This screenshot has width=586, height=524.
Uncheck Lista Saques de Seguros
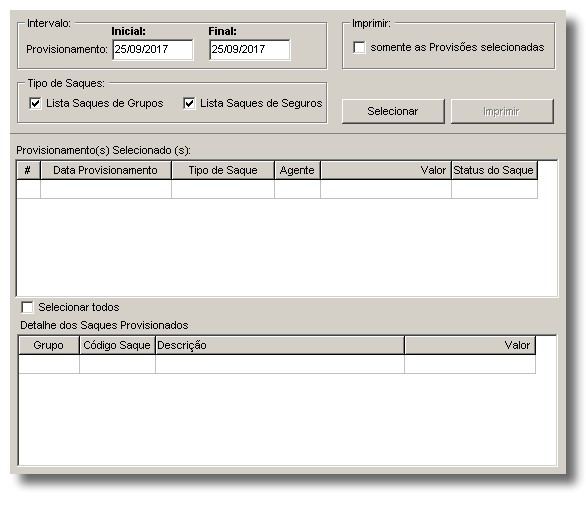tap(189, 103)
